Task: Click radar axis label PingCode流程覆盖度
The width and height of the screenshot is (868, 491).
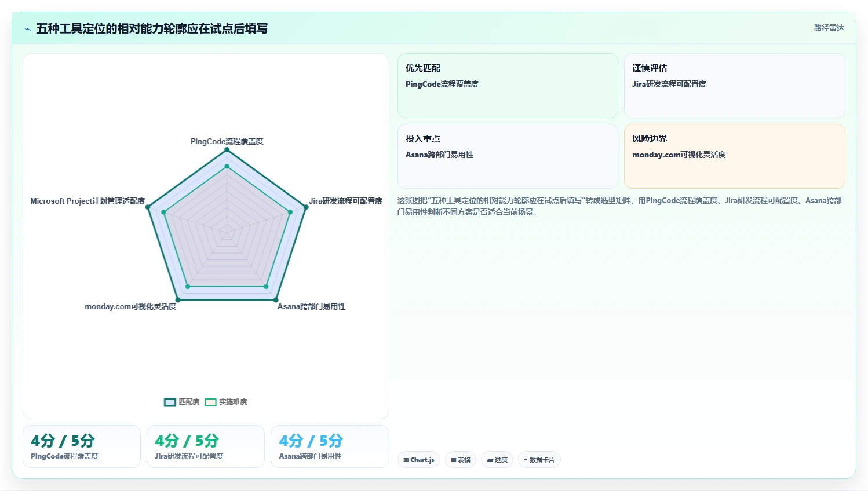Action: tap(227, 141)
